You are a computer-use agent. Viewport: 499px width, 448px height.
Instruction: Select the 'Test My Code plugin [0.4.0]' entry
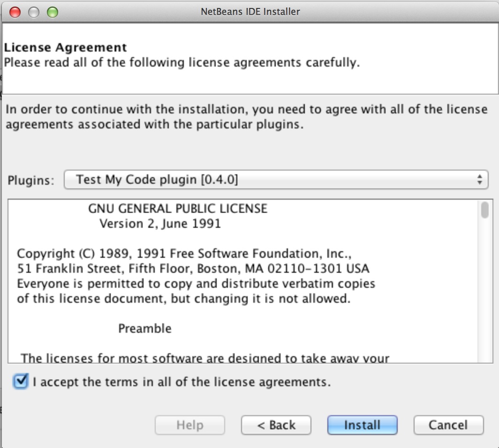tap(157, 179)
